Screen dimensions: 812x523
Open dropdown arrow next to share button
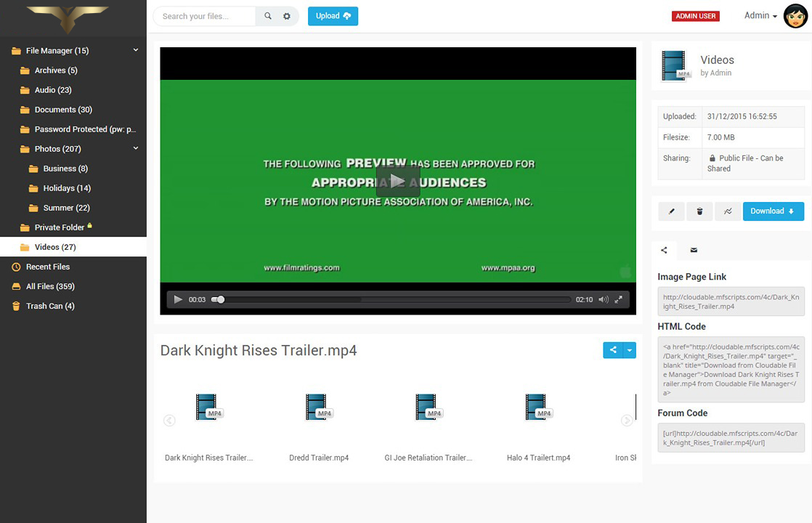point(630,350)
